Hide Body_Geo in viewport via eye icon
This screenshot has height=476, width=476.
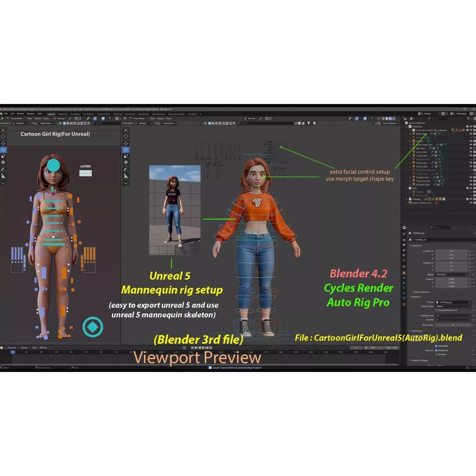pos(471,134)
